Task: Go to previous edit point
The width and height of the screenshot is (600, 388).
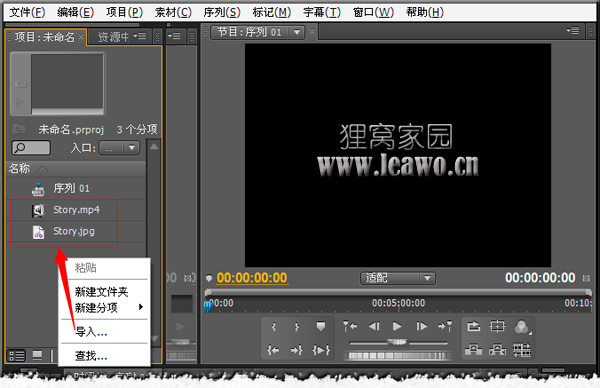Action: (x=350, y=326)
